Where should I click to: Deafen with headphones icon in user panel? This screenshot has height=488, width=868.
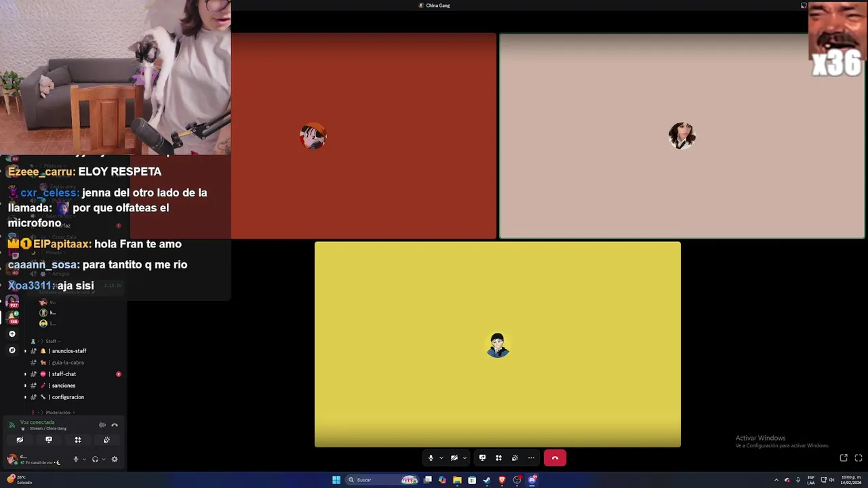tap(95, 459)
